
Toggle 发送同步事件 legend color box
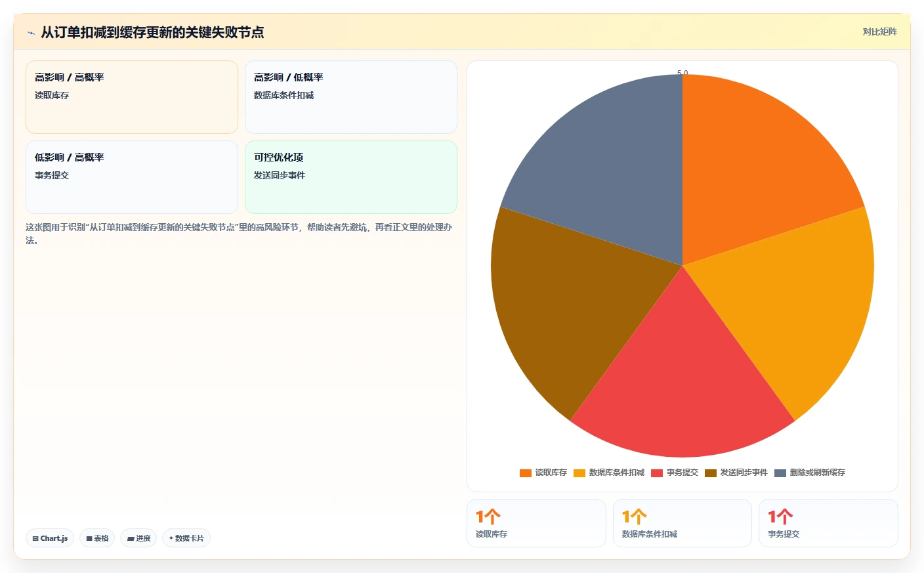point(711,473)
